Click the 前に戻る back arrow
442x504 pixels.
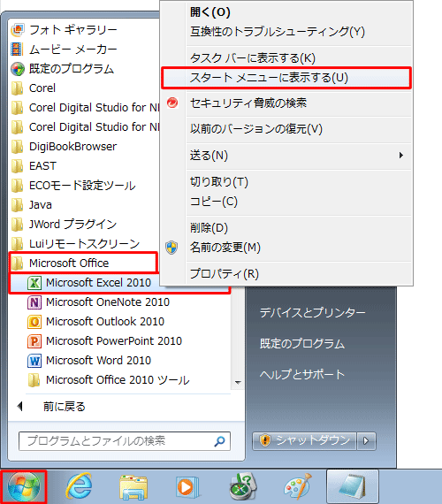pos(20,407)
